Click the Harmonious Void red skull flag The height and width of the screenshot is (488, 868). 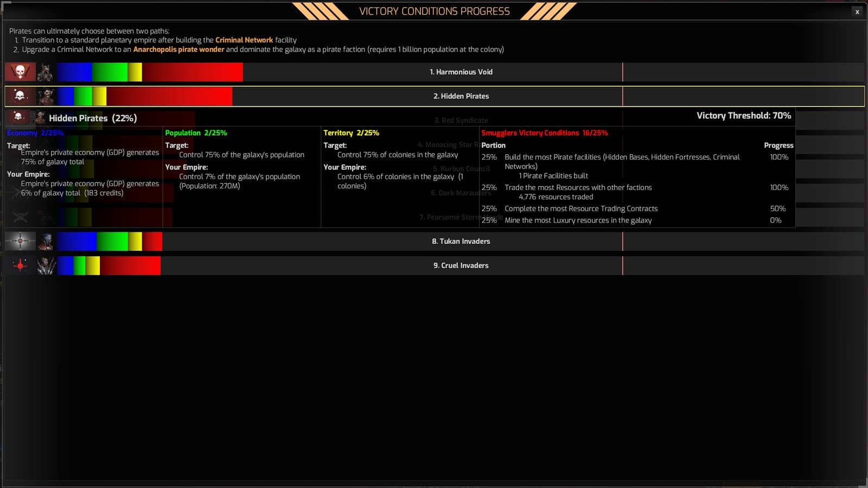20,72
